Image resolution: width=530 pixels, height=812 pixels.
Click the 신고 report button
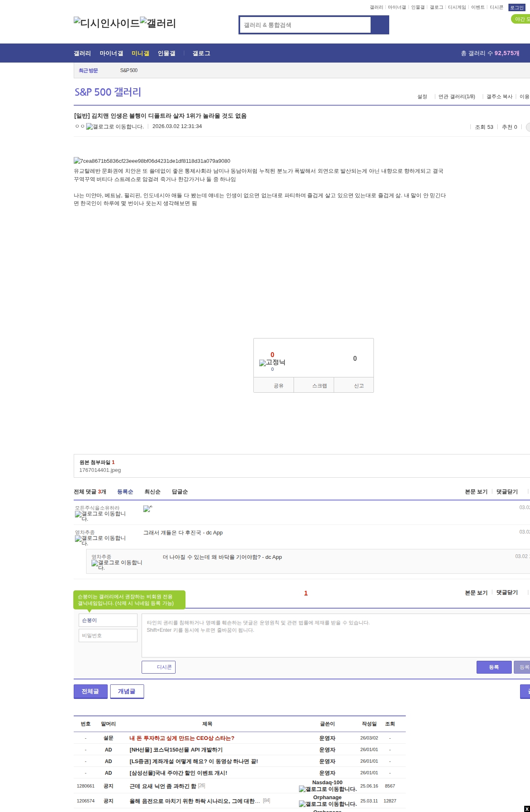[359, 386]
